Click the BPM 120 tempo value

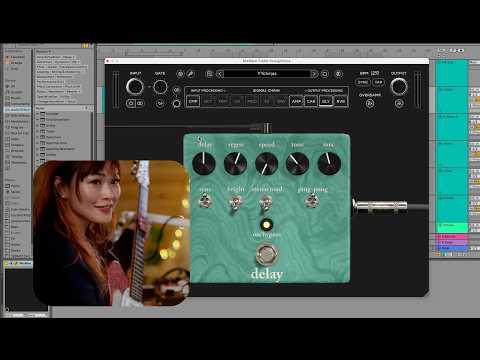coord(375,73)
